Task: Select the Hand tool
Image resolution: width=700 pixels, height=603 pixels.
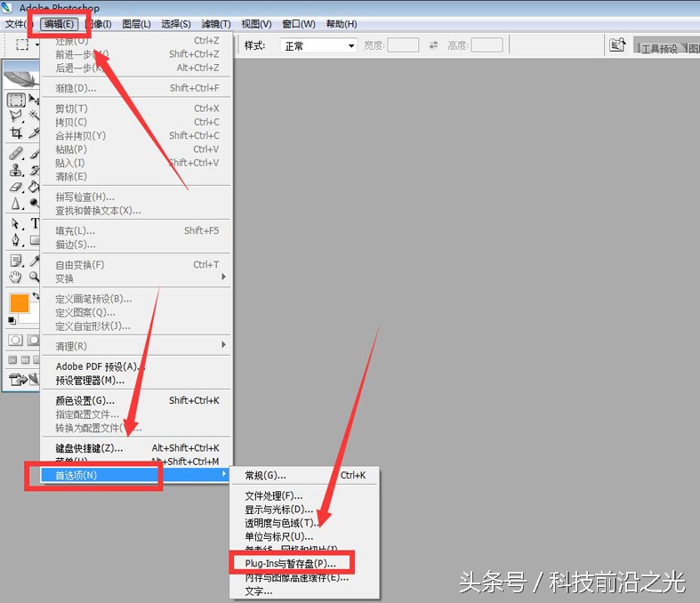Action: pyautogui.click(x=16, y=277)
